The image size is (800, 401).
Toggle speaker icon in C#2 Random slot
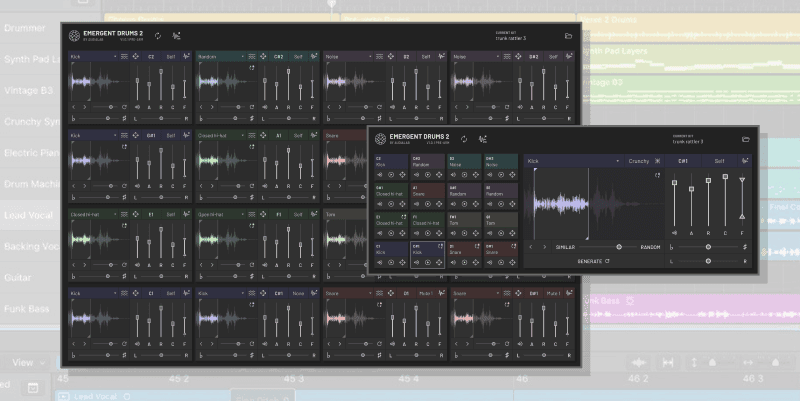point(265,107)
